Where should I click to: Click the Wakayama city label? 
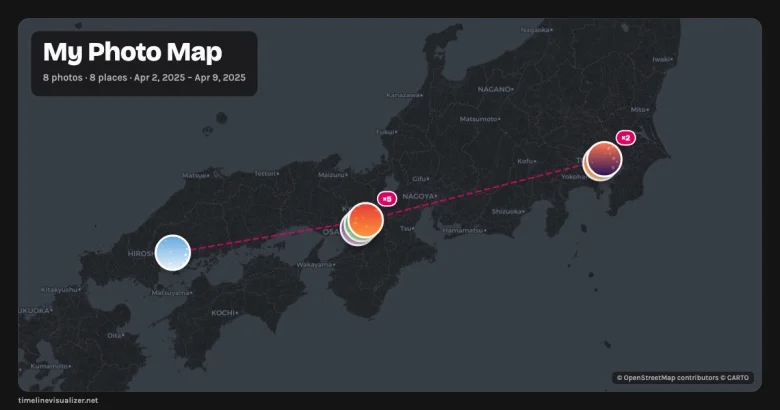tap(314, 265)
